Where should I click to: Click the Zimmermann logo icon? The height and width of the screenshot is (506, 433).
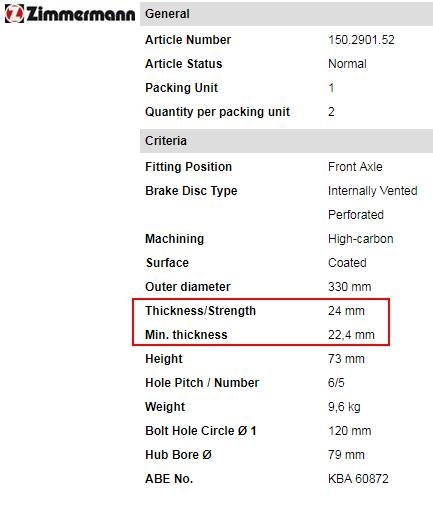coord(14,14)
